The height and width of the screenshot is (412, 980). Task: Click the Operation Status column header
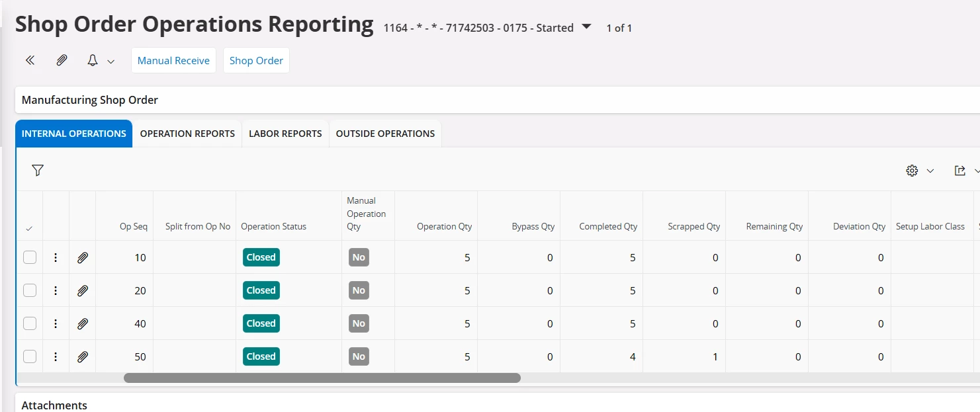click(289, 216)
